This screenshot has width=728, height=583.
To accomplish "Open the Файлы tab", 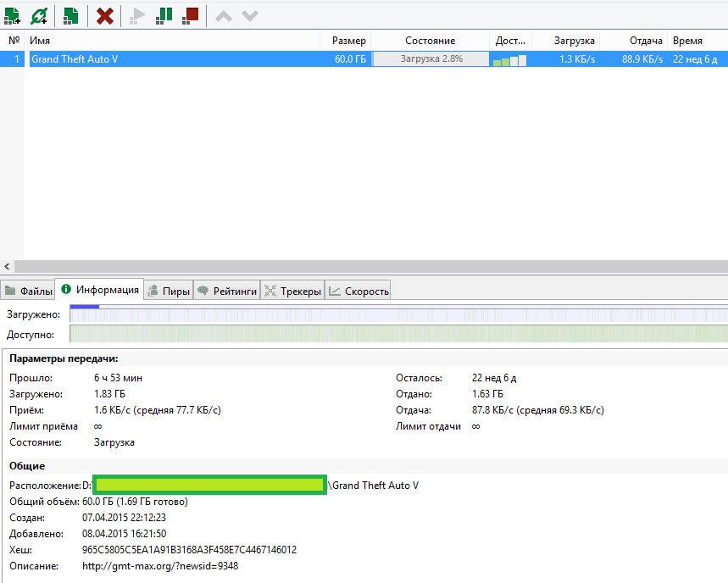I will pos(28,291).
